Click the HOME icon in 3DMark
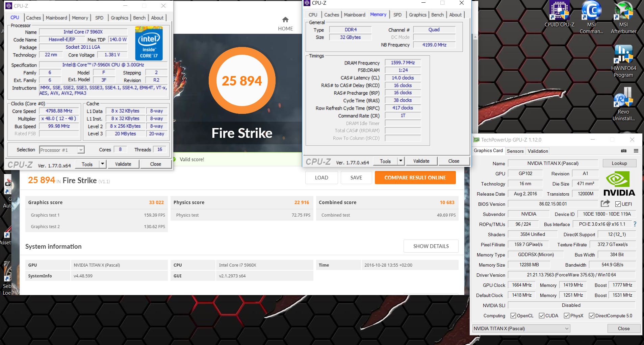 tap(285, 20)
